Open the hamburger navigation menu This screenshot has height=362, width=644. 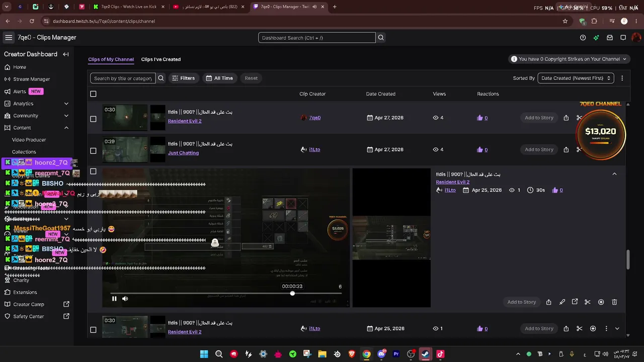click(x=9, y=38)
